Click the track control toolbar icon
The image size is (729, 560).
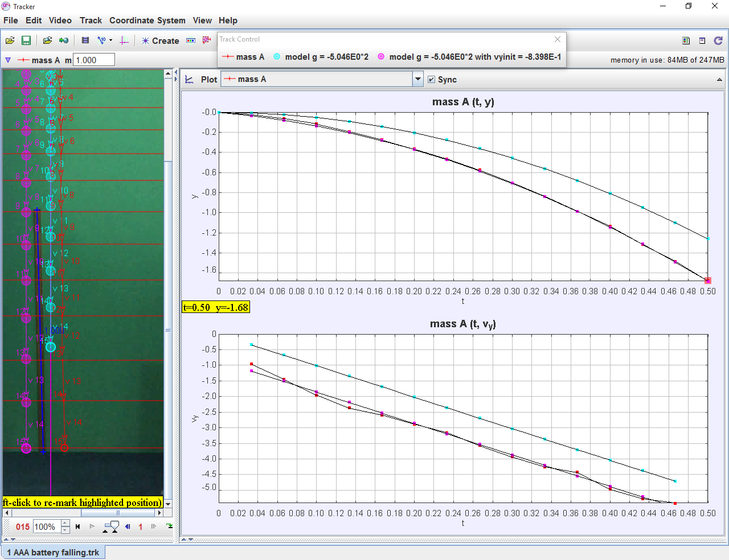[x=191, y=40]
